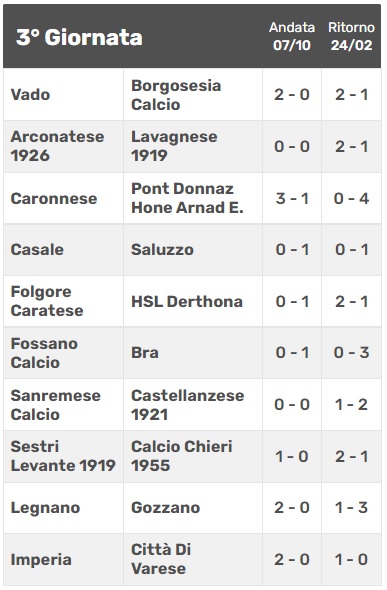This screenshot has height=590, width=387.
Task: Open Sestri Levante 1919 team page
Action: click(63, 456)
